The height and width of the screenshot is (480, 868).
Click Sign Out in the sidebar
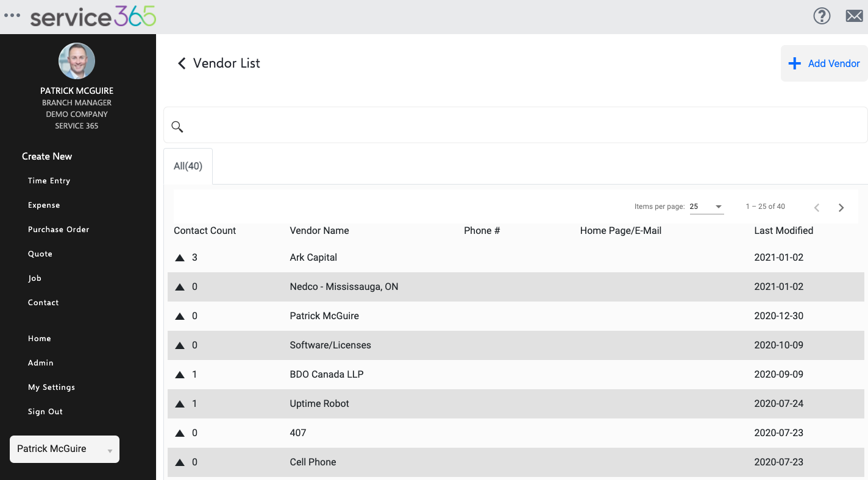pyautogui.click(x=45, y=412)
